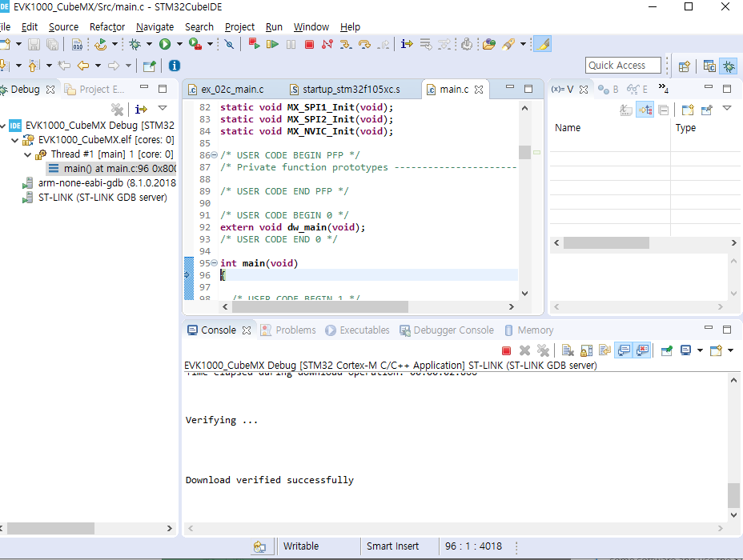
Task: Switch to the Breakpoints view tab
Action: 608,90
